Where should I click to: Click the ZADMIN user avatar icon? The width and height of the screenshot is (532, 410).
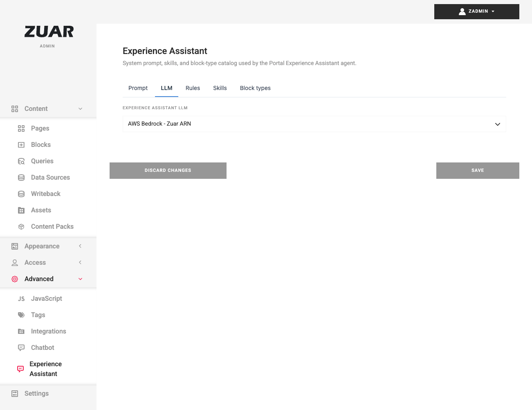point(462,11)
